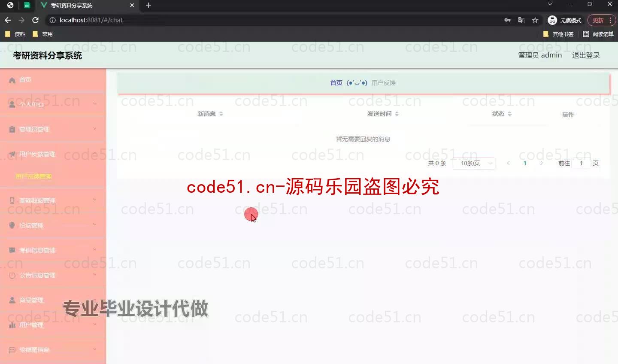The image size is (618, 364).
Task: Open the 常用 bookmarks folder
Action: [x=42, y=34]
